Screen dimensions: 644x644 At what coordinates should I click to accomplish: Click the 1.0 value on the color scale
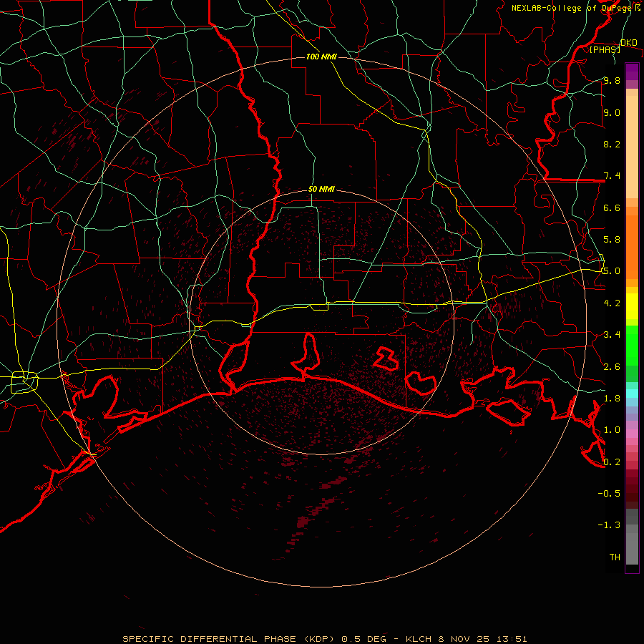(612, 430)
